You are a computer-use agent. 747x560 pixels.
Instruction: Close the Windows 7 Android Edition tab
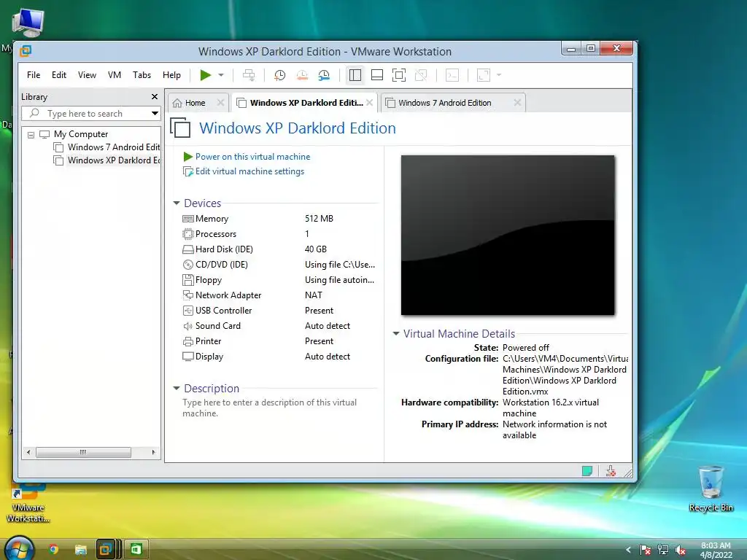coord(517,102)
